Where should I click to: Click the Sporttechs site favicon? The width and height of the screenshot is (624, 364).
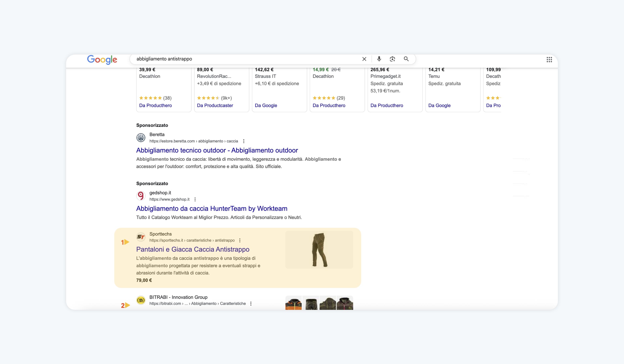click(141, 237)
